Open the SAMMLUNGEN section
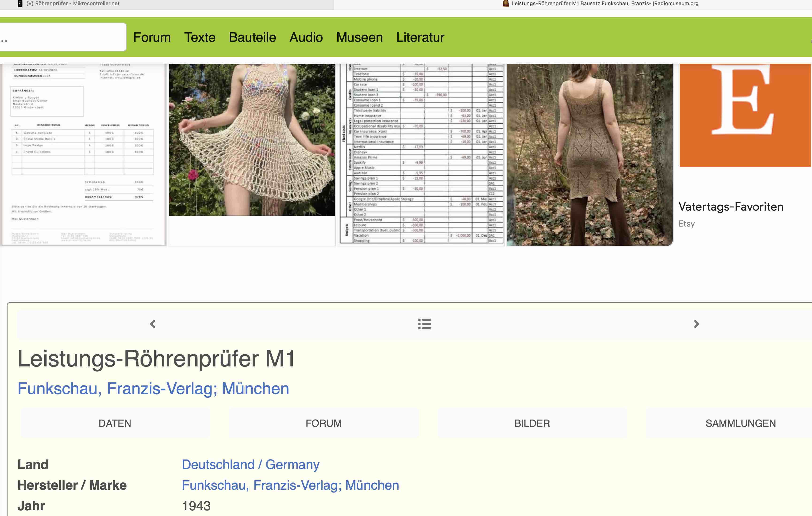 pos(740,423)
